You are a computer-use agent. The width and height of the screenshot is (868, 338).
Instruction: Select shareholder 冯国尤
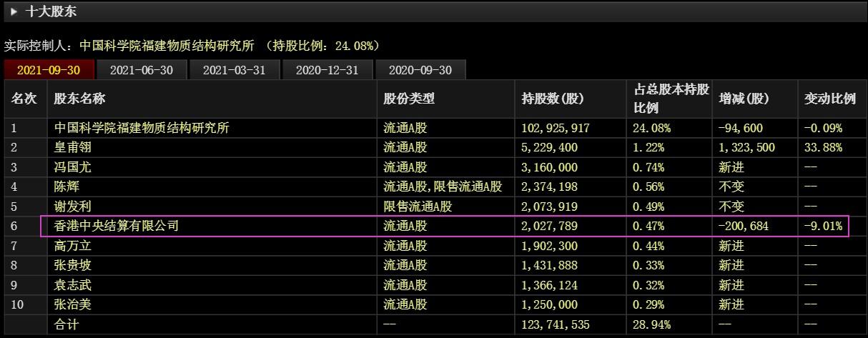coord(74,168)
